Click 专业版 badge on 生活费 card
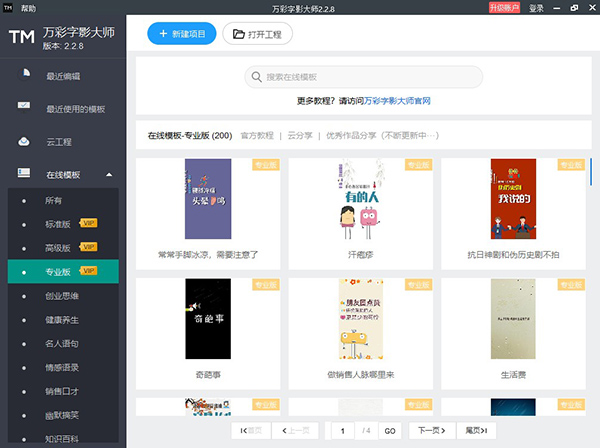 [571, 285]
